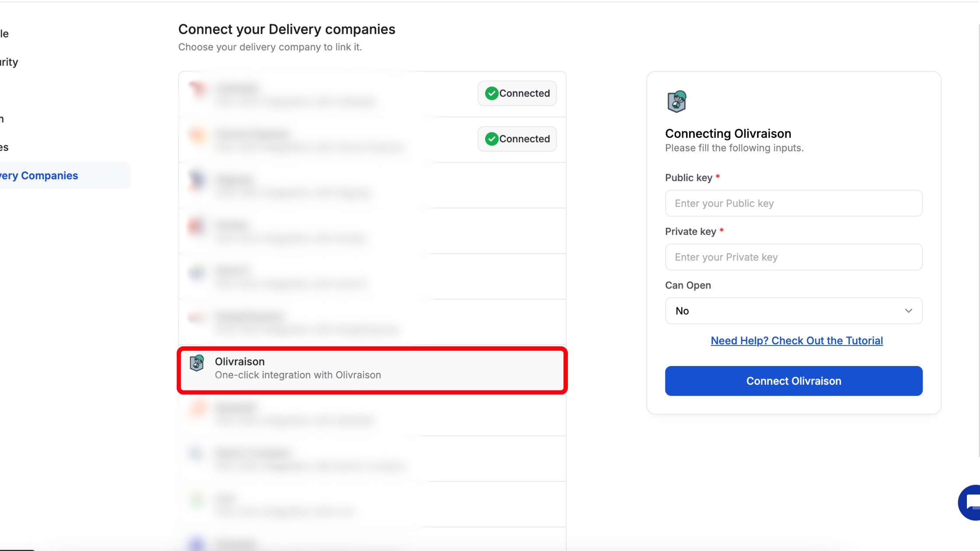
Task: Click inside the Private key input field
Action: point(793,257)
